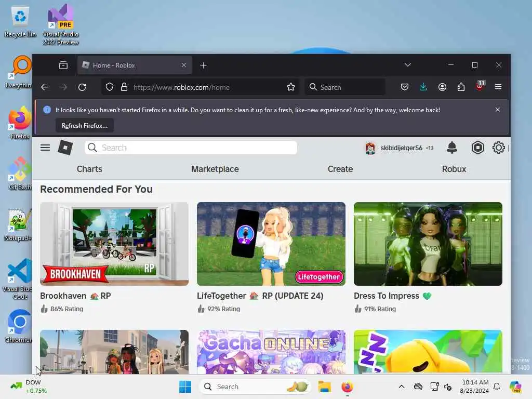Screen dimensions: 532x399
Task: Launch Chromium from the desktop
Action: point(19,326)
